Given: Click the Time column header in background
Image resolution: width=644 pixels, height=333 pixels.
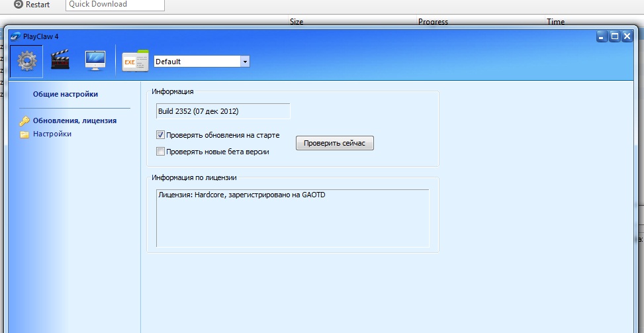Looking at the screenshot, I should click(556, 21).
